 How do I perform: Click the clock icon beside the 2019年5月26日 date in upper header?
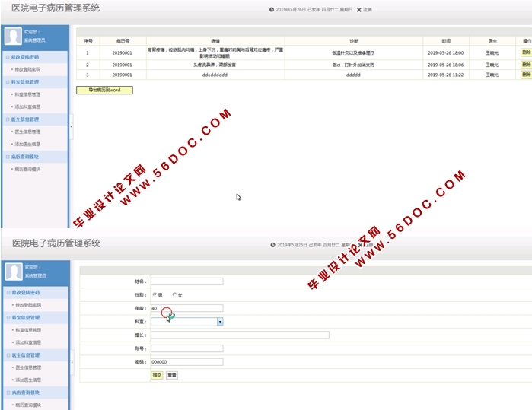pyautogui.click(x=272, y=10)
